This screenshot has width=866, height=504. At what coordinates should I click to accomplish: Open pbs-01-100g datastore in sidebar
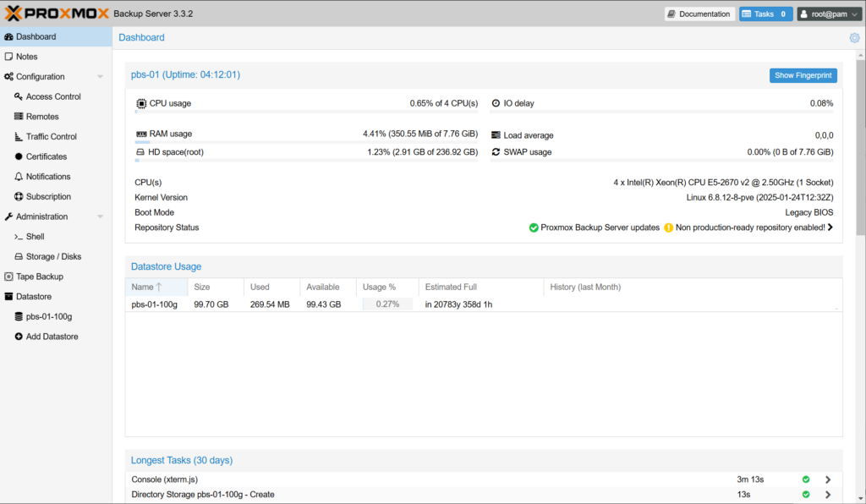[49, 316]
